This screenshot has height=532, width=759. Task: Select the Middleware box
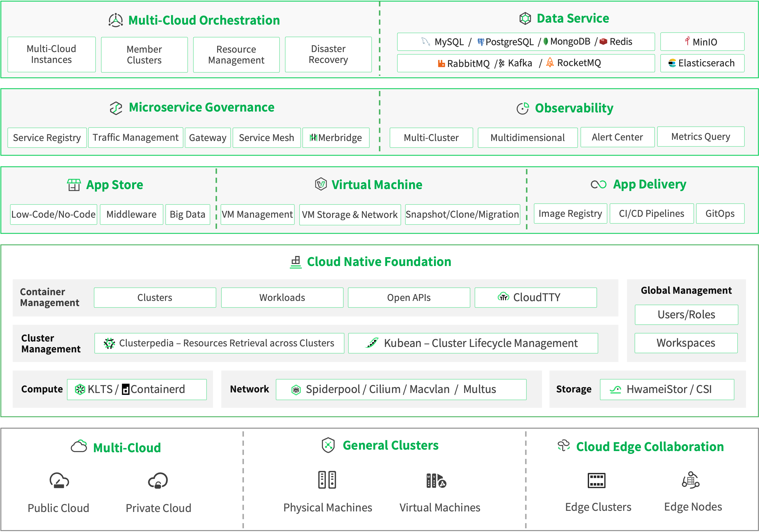point(132,215)
